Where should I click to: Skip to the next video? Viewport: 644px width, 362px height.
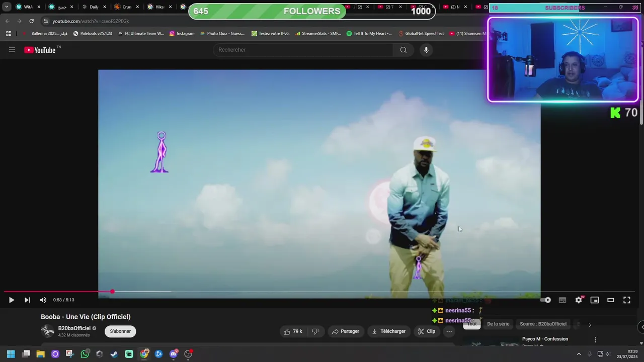click(27, 300)
